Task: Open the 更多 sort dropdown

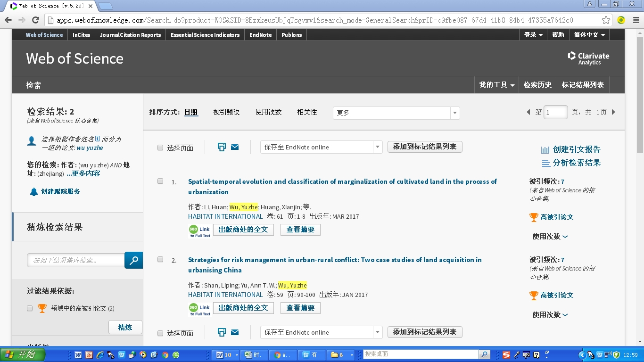Action: click(396, 113)
